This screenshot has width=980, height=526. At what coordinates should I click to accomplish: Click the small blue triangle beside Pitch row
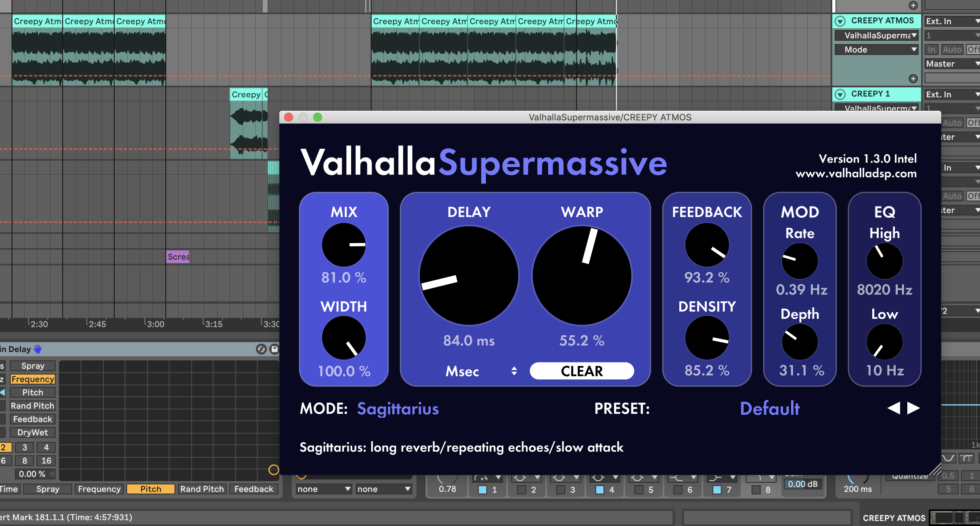(x=3, y=392)
